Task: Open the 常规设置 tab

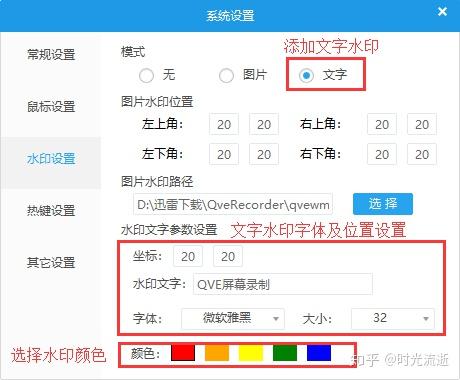Action: coord(51,54)
